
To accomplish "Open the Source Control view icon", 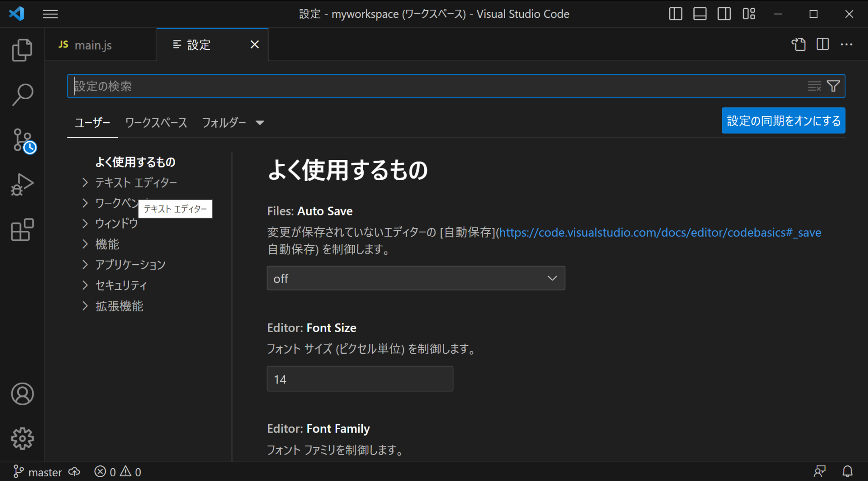I will pyautogui.click(x=22, y=140).
